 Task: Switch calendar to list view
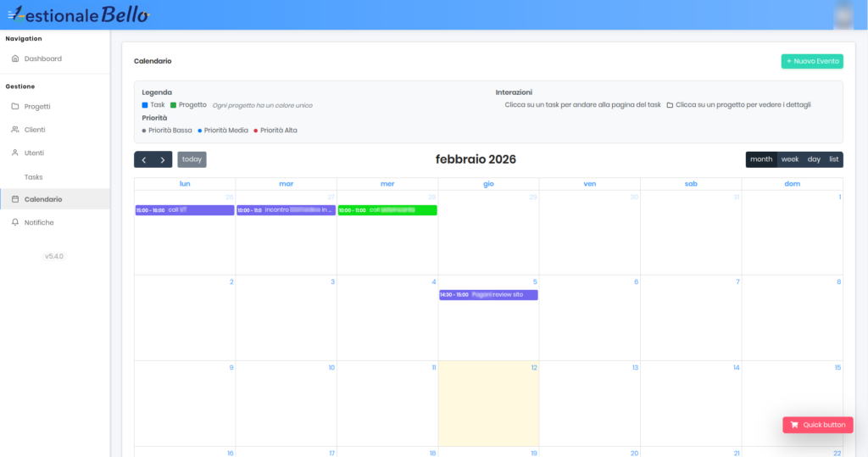[833, 159]
